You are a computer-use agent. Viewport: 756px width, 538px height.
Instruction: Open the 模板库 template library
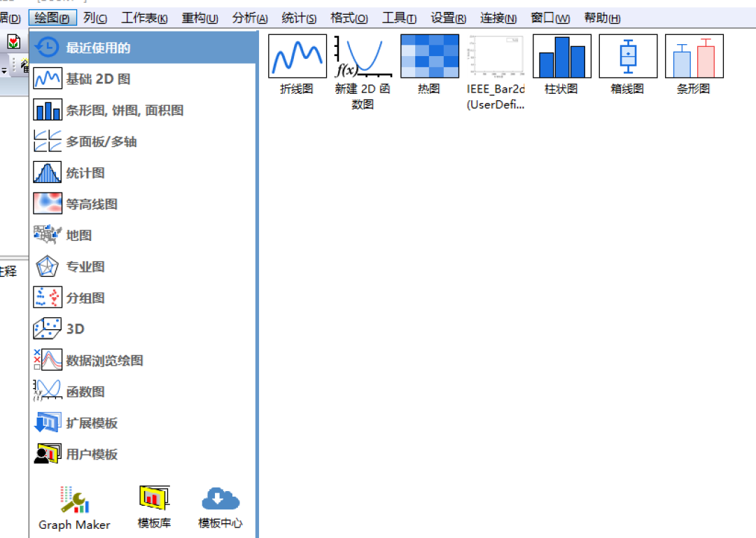(154, 507)
